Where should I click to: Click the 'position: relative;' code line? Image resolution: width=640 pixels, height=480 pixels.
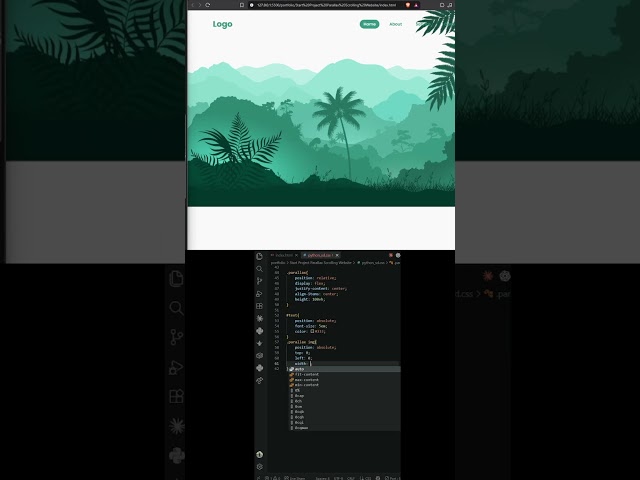pos(315,278)
